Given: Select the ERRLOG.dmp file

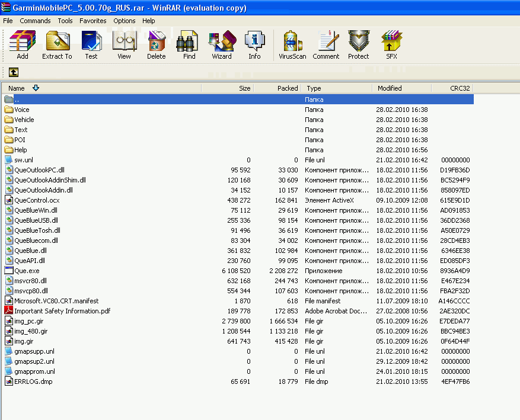Looking at the screenshot, I should (33, 381).
